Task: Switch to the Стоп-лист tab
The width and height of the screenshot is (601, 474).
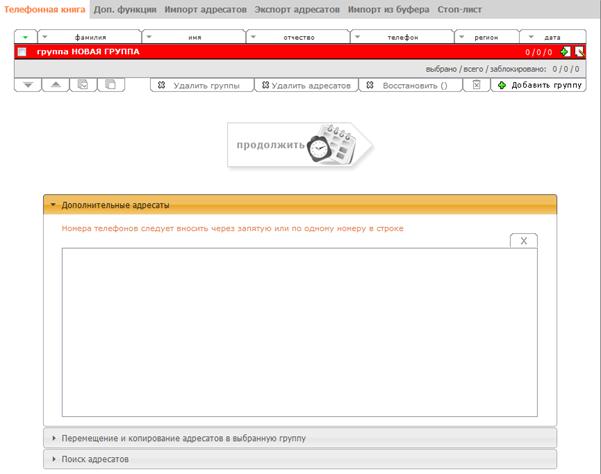Action: pos(460,10)
